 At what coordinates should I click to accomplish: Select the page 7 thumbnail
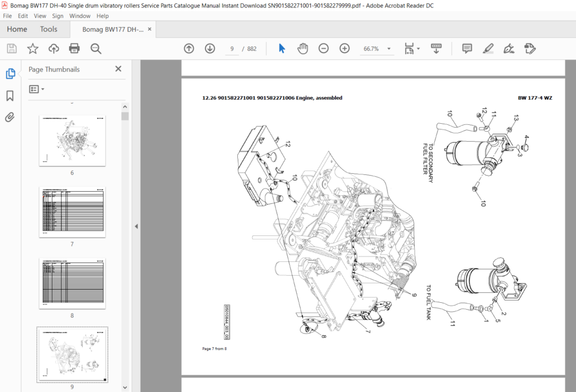(73, 212)
